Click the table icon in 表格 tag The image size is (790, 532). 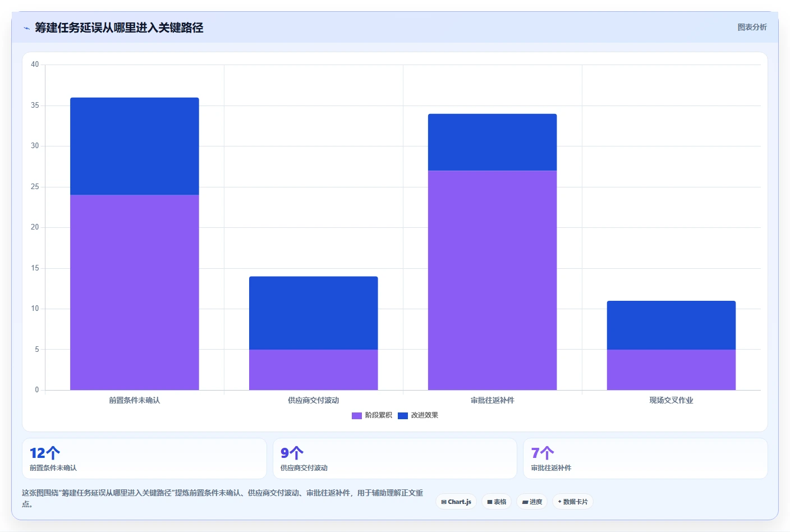pos(490,502)
